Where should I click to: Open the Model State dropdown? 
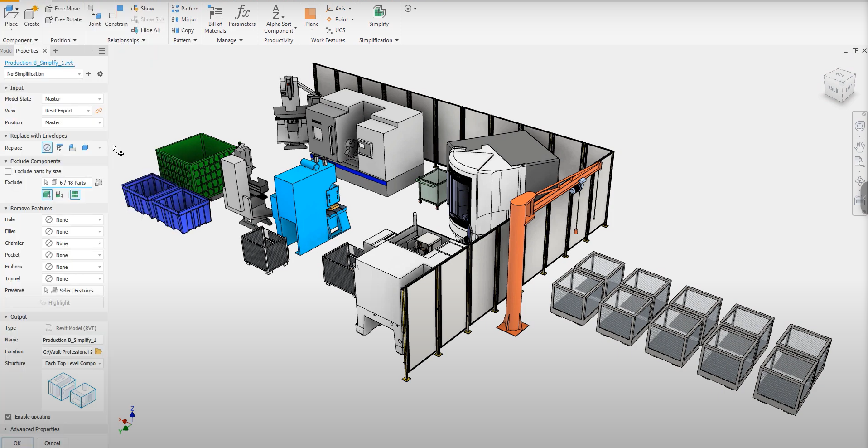tap(72, 99)
